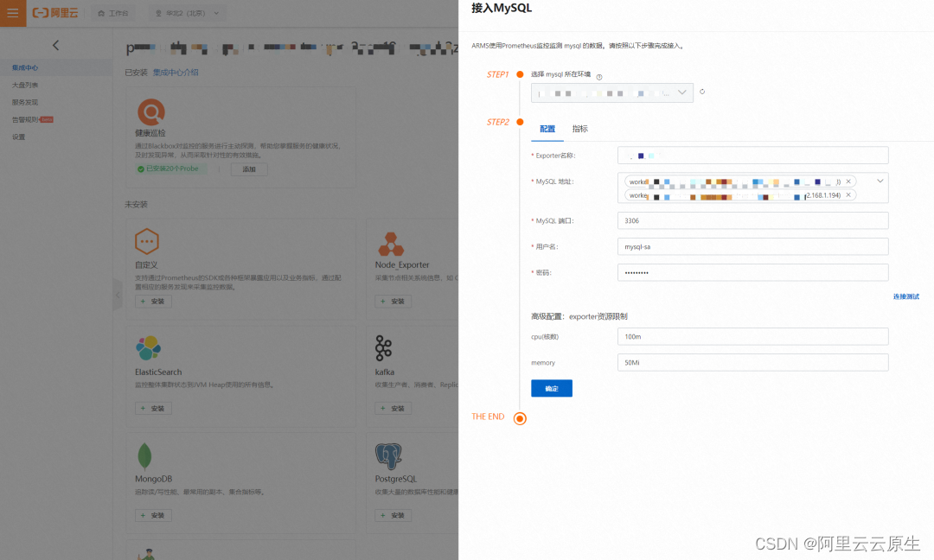Click the kafka icon
The width and height of the screenshot is (934, 560).
coord(384,348)
